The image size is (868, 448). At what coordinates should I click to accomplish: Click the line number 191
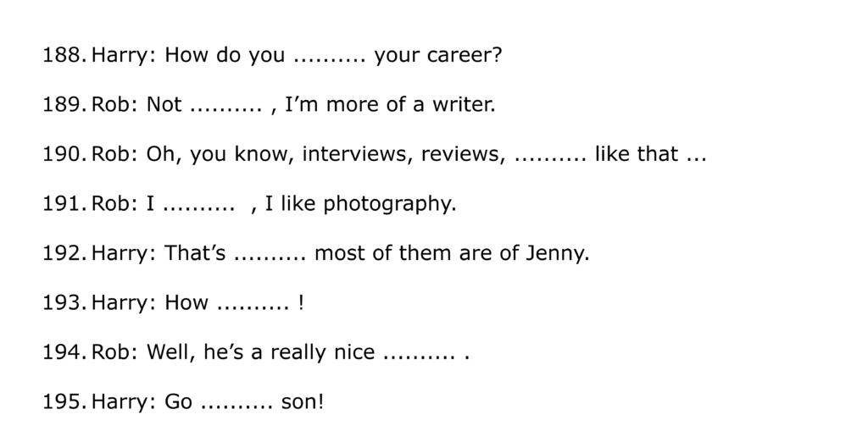pyautogui.click(x=64, y=204)
